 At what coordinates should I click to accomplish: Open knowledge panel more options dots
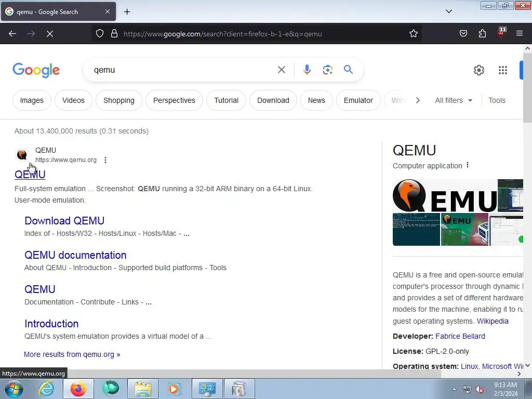tap(468, 165)
